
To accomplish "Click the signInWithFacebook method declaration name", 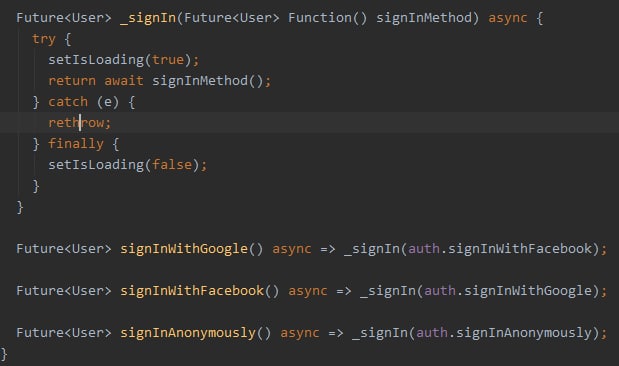I will (x=192, y=291).
